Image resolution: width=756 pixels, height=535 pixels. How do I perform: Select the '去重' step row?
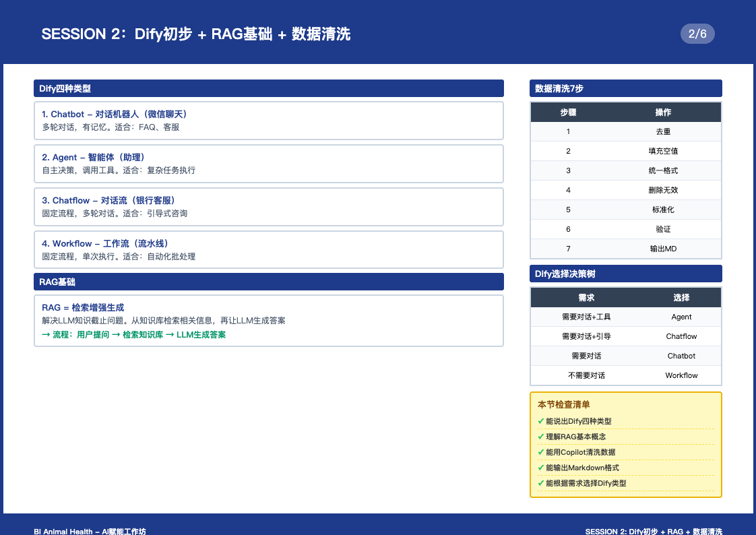coord(625,132)
